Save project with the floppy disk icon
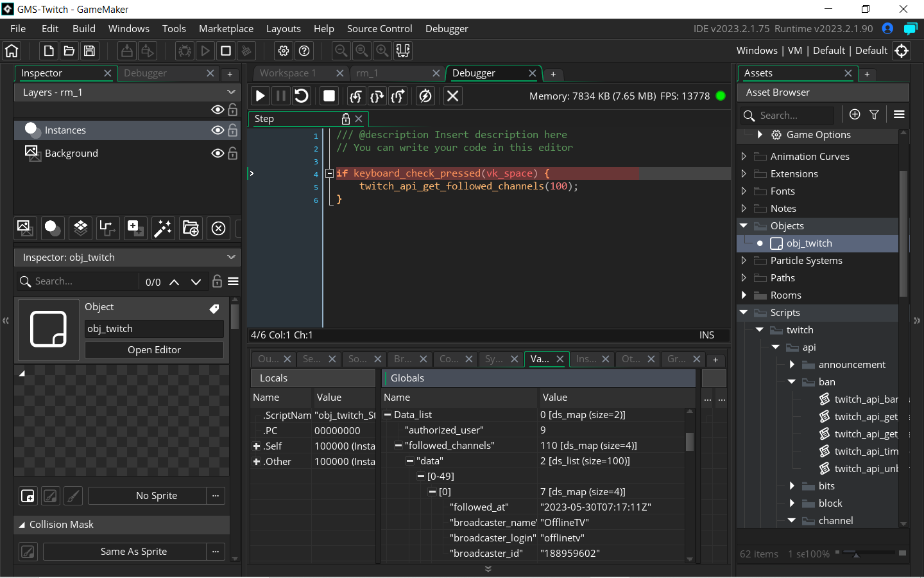 pos(90,51)
